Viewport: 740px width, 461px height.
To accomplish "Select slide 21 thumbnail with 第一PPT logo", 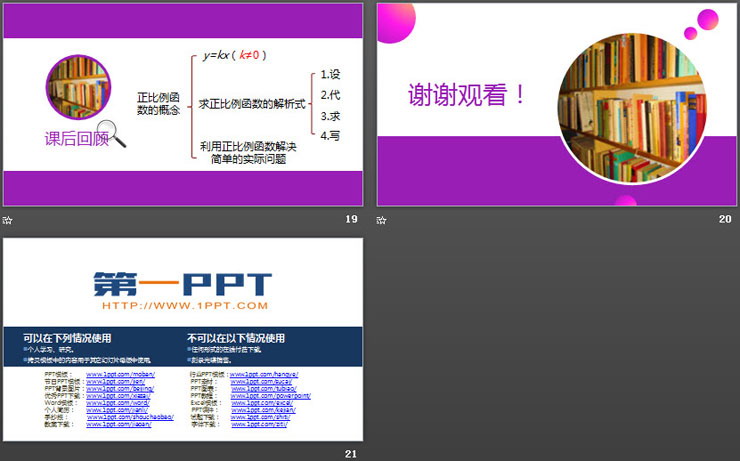I will coord(183,340).
